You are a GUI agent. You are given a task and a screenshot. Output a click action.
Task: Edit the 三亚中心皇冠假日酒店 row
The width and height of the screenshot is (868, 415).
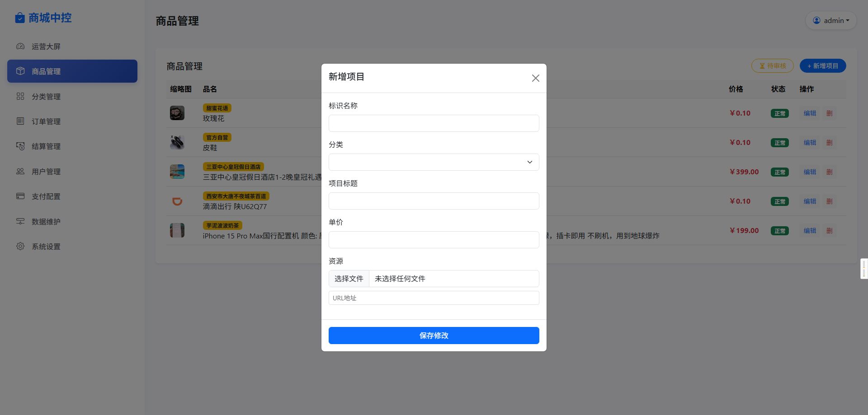click(810, 172)
